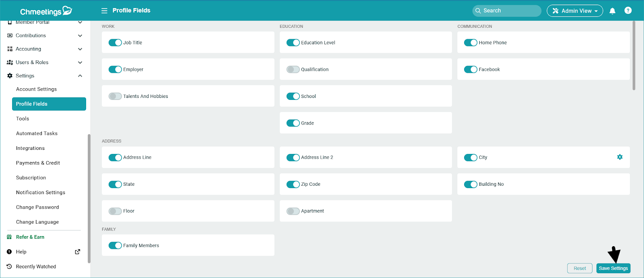Click the Help external link icon
This screenshot has width=644, height=278.
[x=78, y=252]
